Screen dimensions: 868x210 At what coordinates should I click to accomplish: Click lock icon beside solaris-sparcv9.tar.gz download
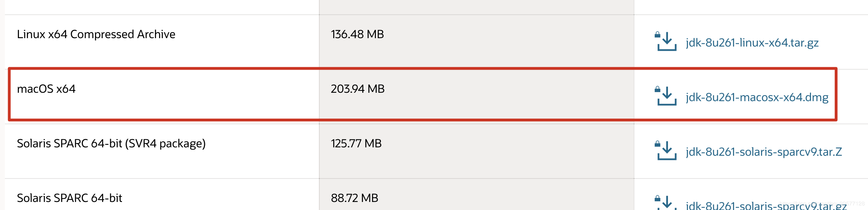657,198
